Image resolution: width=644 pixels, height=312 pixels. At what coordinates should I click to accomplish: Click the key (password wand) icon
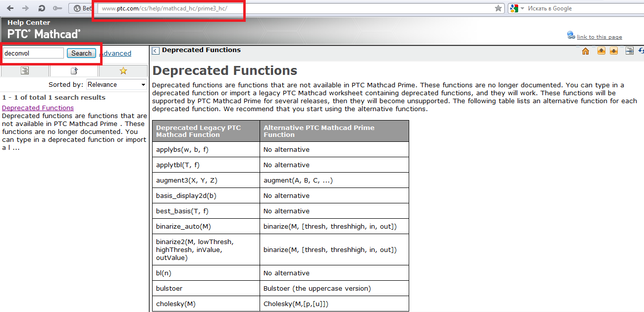coord(57,8)
